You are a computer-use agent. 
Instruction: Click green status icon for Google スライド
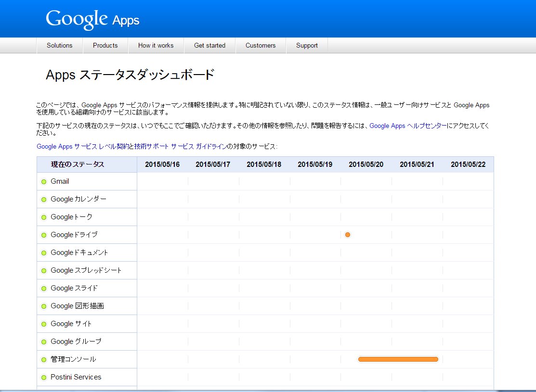[44, 289]
